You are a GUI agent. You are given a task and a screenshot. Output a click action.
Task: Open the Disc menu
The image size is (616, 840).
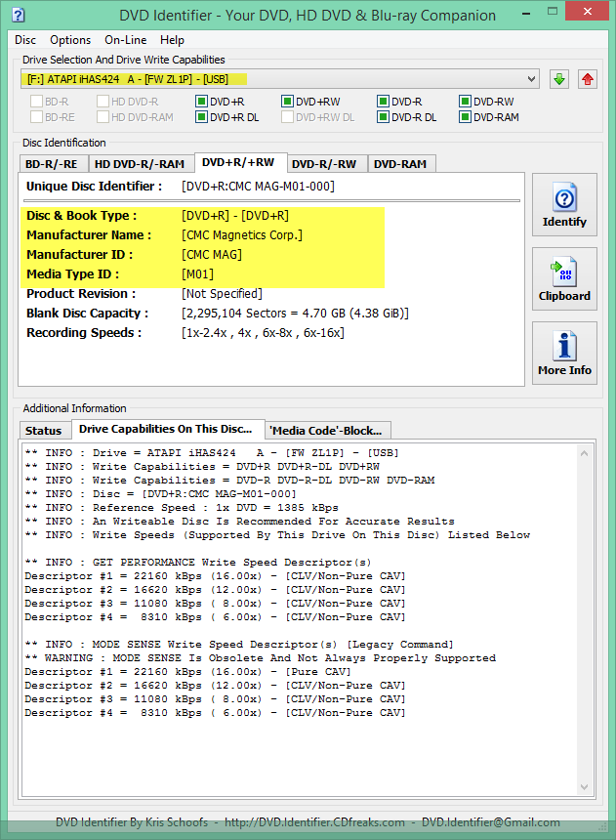pos(25,40)
